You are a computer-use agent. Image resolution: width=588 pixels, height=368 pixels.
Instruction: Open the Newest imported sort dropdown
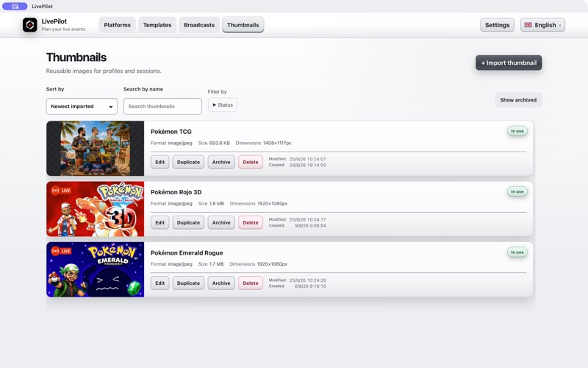[82, 106]
